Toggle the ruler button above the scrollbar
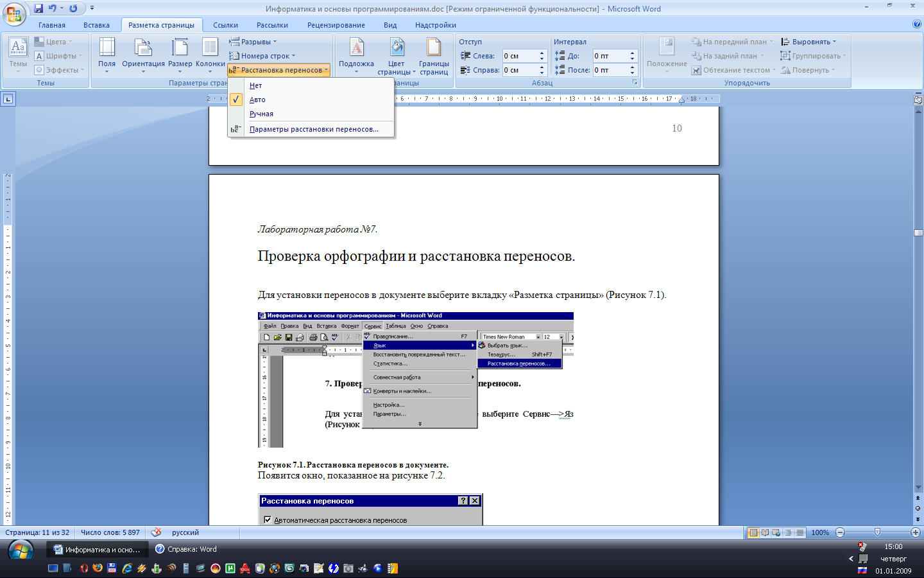Viewport: 924px width, 578px height. pos(918,100)
